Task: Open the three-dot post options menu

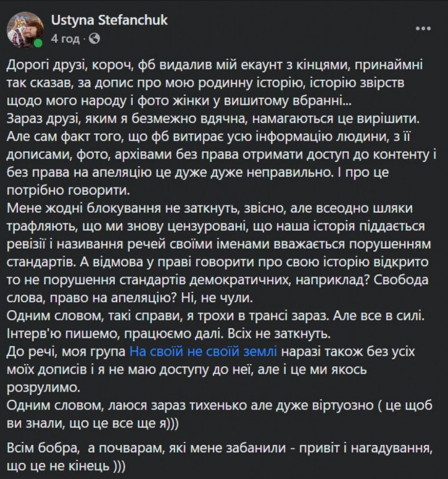Action: 423,29
